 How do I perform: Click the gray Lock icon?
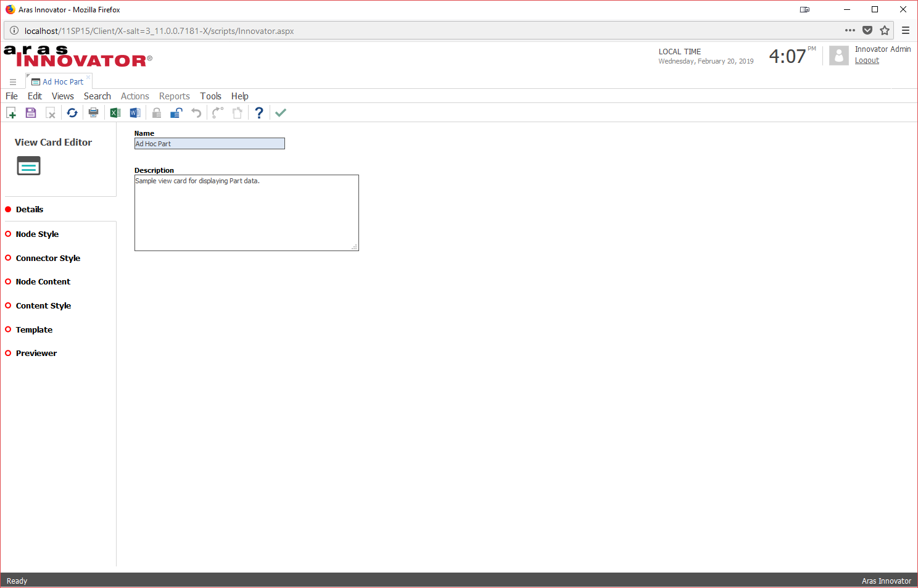point(157,113)
